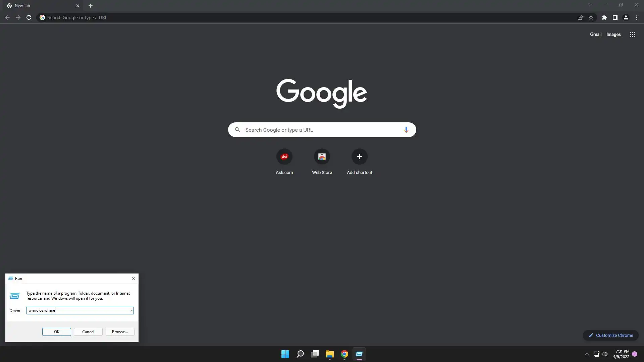
Task: Toggle the Chrome side panel
Action: pos(615,17)
